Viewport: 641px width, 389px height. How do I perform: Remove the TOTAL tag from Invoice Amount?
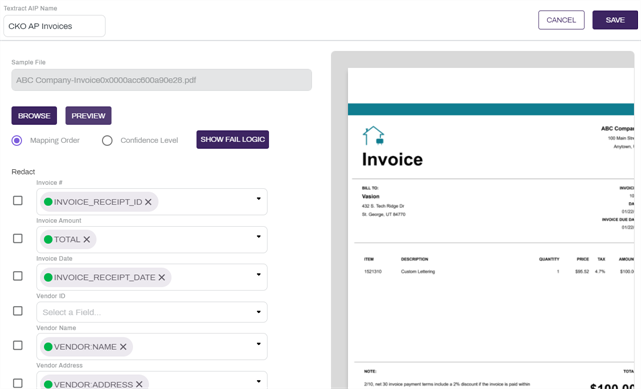(x=87, y=239)
